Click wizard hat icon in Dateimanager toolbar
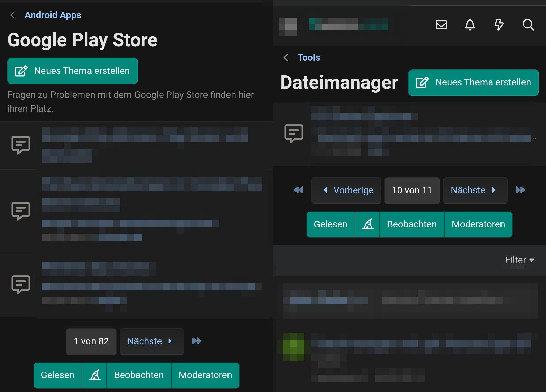Image resolution: width=546 pixels, height=392 pixels. [x=368, y=225]
